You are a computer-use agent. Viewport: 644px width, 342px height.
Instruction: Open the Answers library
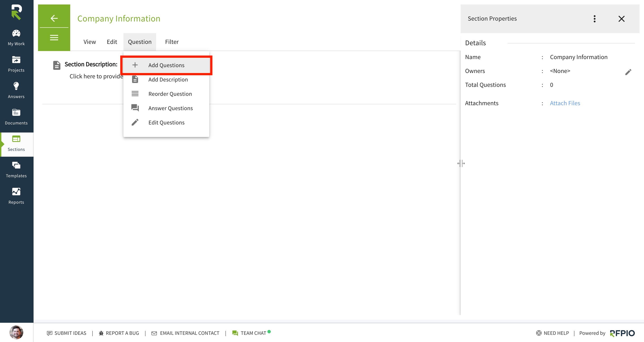tap(16, 90)
